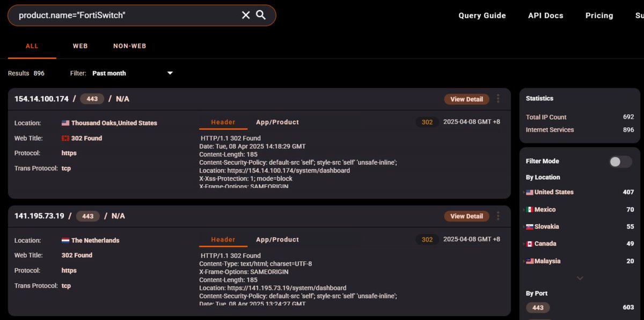Click tcp trans protocol of second result

pyautogui.click(x=66, y=286)
